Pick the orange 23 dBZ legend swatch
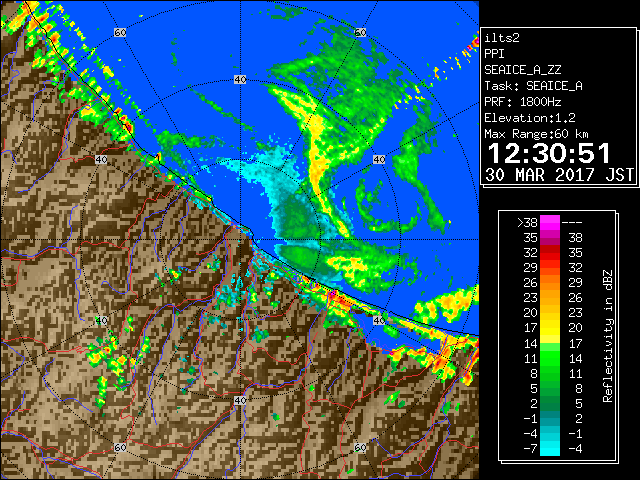This screenshot has width=640, height=480. (550, 298)
